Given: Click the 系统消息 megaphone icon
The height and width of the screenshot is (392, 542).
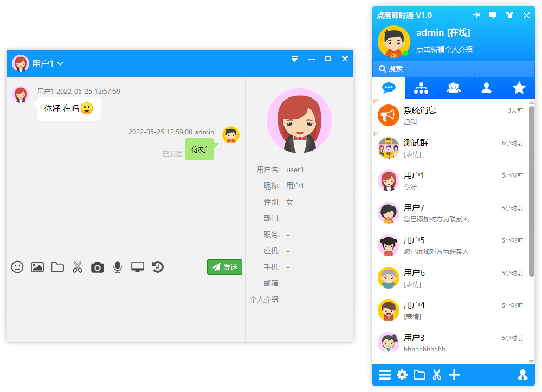Looking at the screenshot, I should (389, 116).
